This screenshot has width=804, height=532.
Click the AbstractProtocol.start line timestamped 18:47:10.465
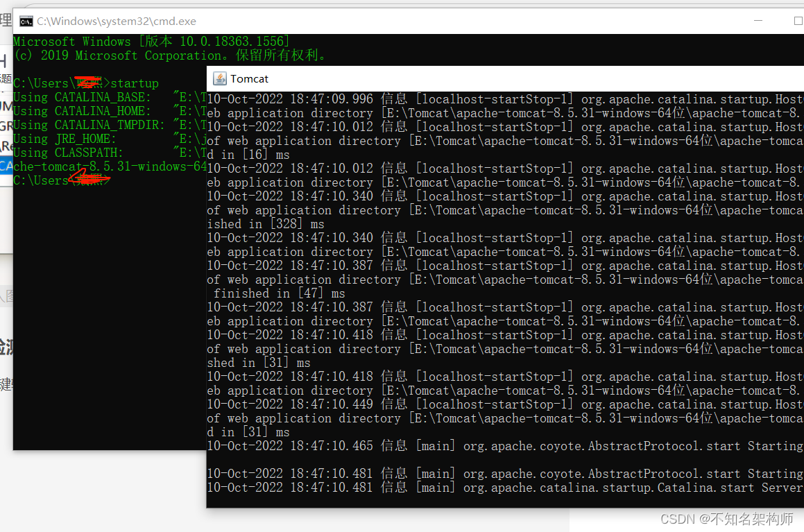pos(505,446)
